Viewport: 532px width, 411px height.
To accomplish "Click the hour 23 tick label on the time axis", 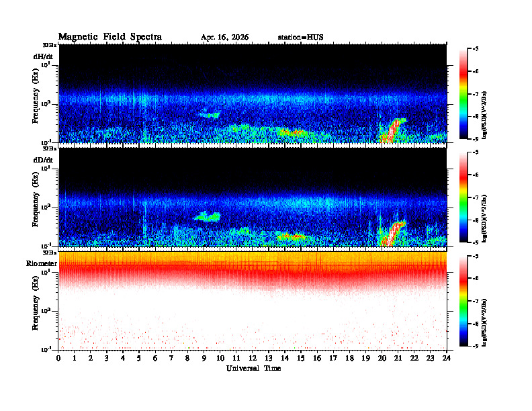I will 430,359.
